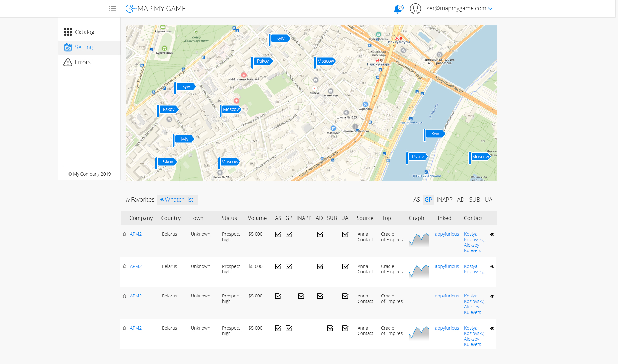Star the first APM2 row as favorite
The height and width of the screenshot is (364, 618).
point(125,234)
